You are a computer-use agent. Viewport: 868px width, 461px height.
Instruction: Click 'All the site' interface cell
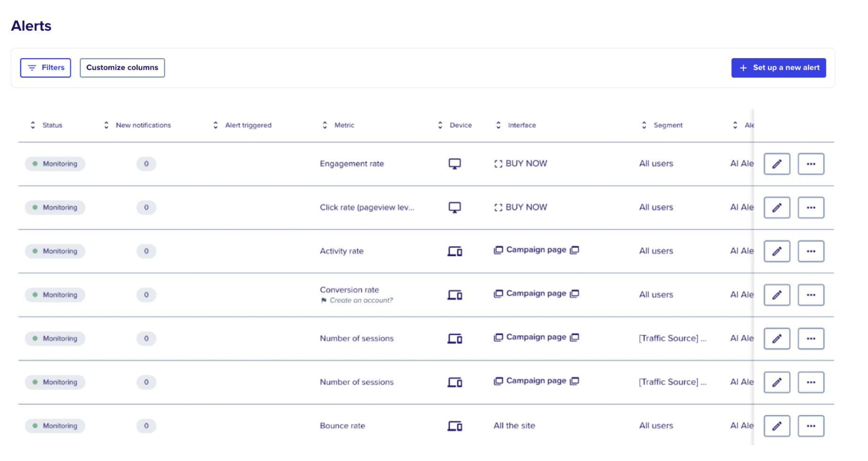pyautogui.click(x=514, y=426)
